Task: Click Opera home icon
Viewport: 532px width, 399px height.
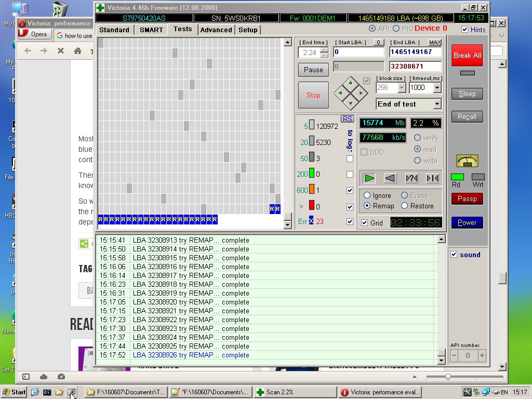Action: pos(78,51)
